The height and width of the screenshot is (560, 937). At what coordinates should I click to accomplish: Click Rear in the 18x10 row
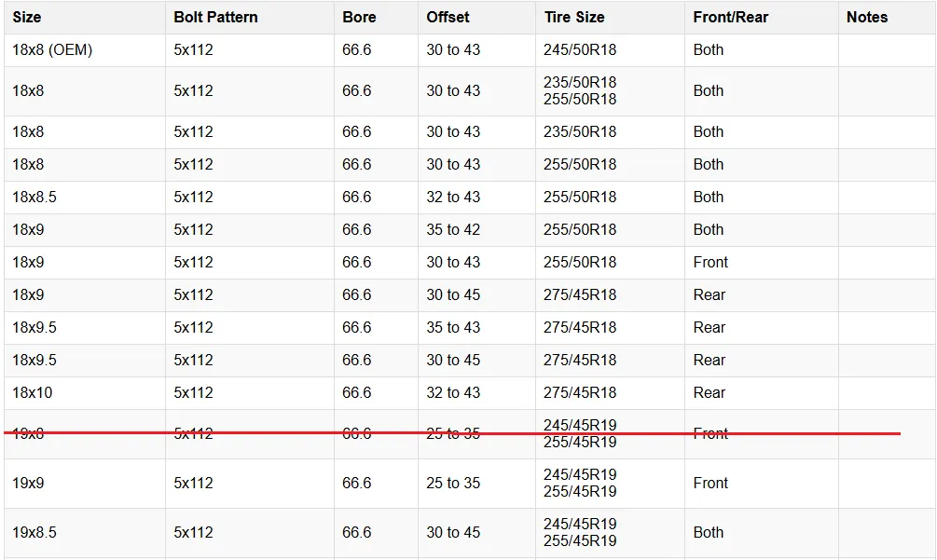pyautogui.click(x=710, y=393)
